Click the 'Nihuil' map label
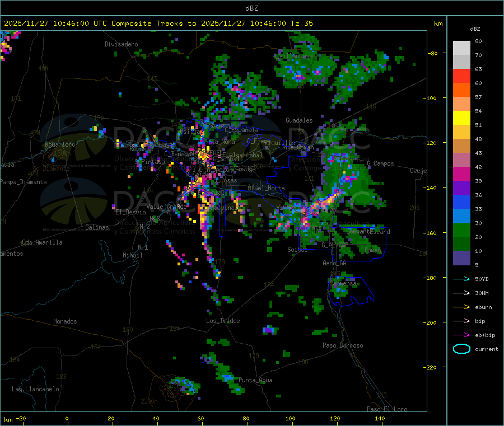This screenshot has height=426, width=504. [x=132, y=255]
